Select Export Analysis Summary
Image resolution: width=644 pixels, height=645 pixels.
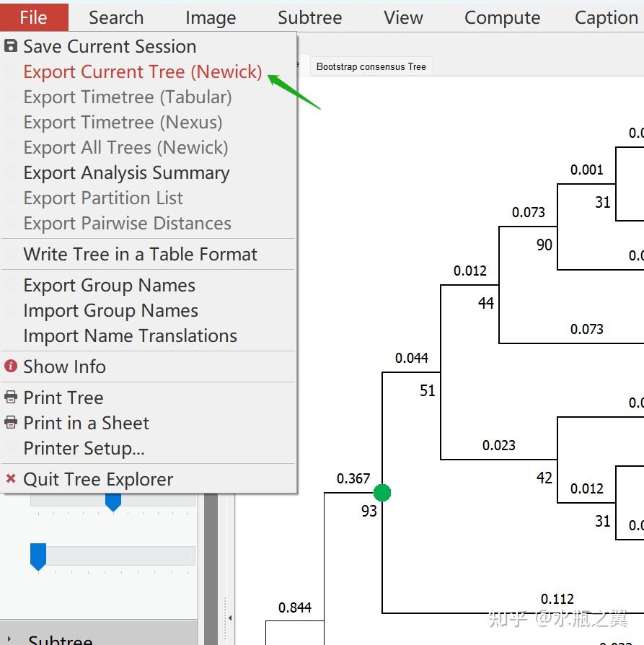click(126, 173)
